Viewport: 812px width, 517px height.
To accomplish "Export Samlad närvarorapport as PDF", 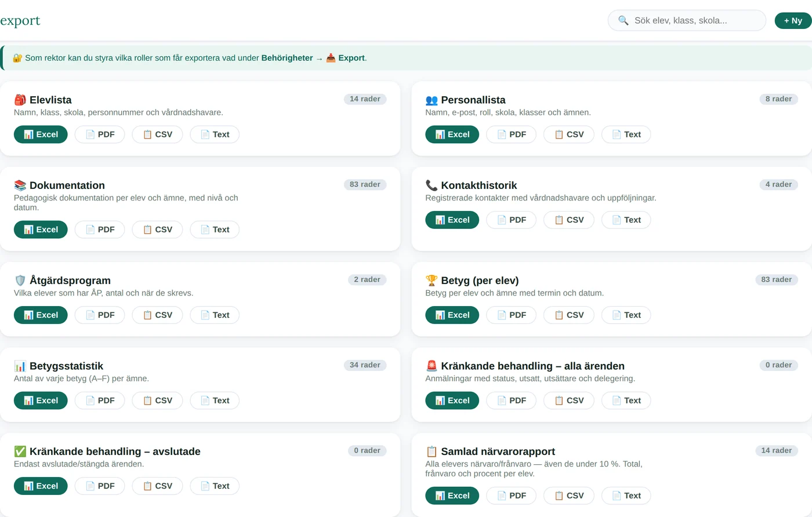I will tap(512, 496).
